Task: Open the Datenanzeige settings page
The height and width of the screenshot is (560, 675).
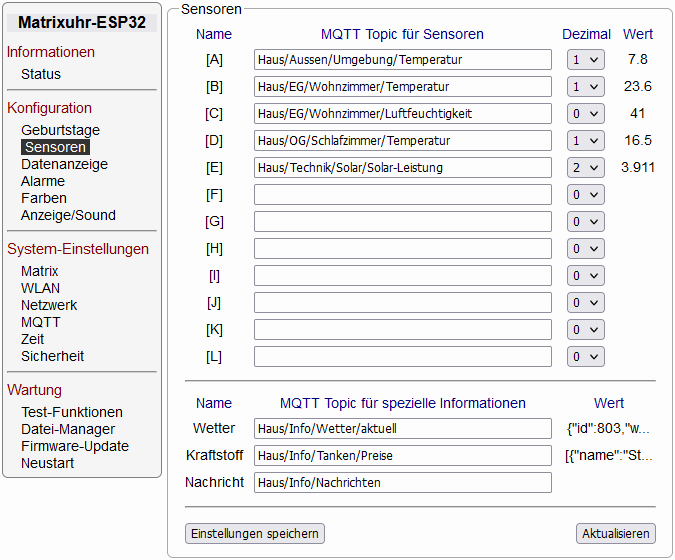Action: [64, 164]
